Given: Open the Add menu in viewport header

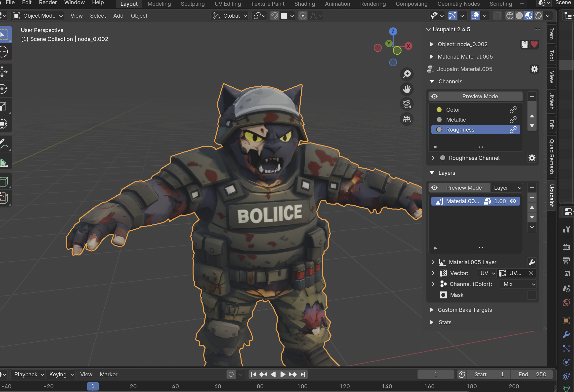Looking at the screenshot, I should pos(118,16).
